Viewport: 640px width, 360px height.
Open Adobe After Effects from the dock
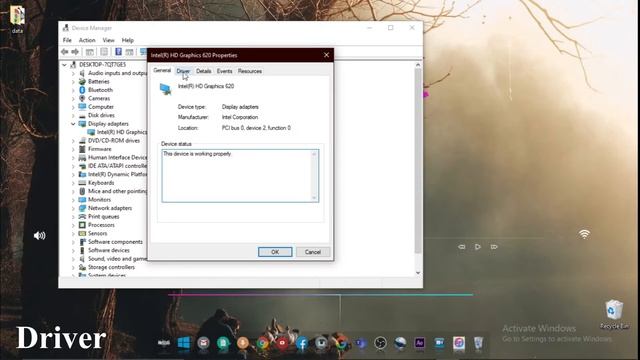[419, 343]
